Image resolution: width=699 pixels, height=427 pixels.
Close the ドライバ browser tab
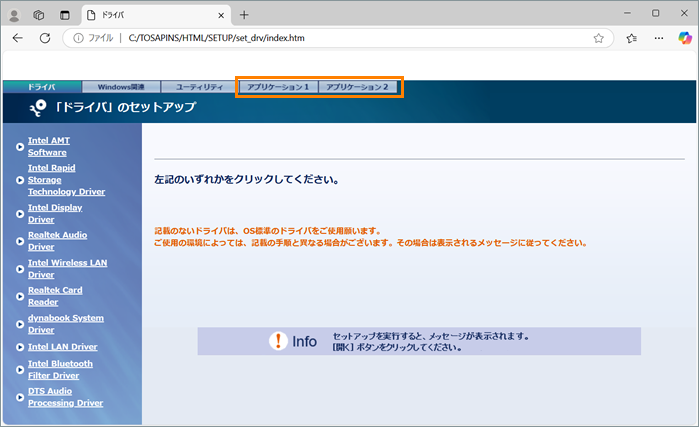click(221, 15)
